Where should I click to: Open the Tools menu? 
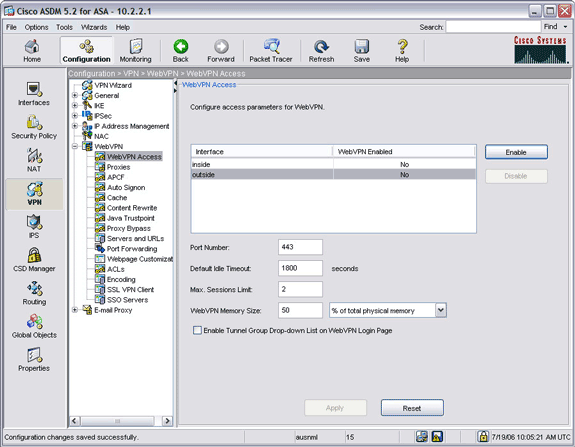[x=64, y=27]
